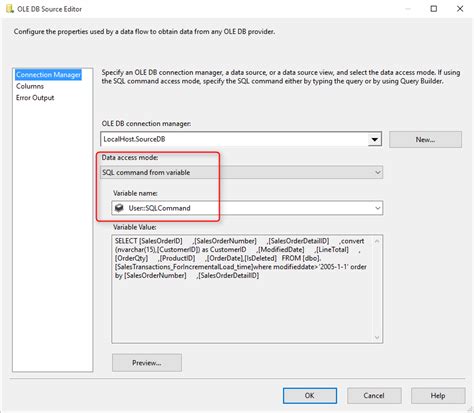
Task: Click the cube icon beside User::SQLCommand
Action: coord(119,208)
